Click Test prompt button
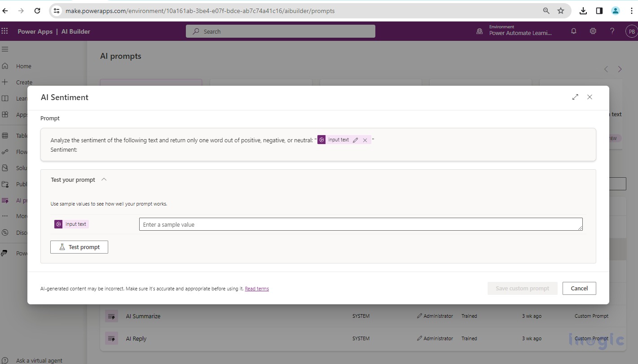The width and height of the screenshot is (638, 364). click(79, 247)
